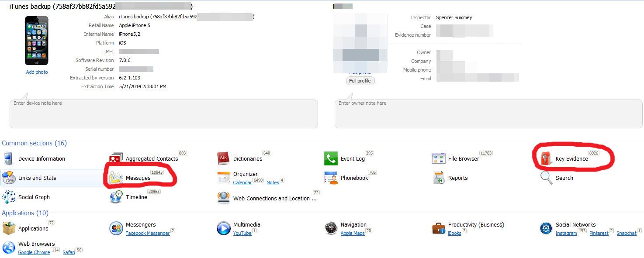This screenshot has height=258, width=644.
Task: Open the Web Browsers globe icon
Action: (x=8, y=247)
